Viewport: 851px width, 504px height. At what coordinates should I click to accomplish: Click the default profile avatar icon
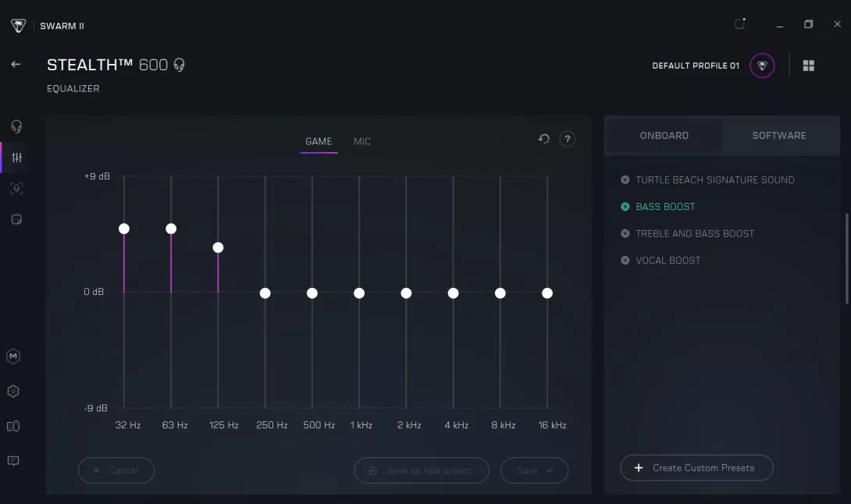pos(762,66)
